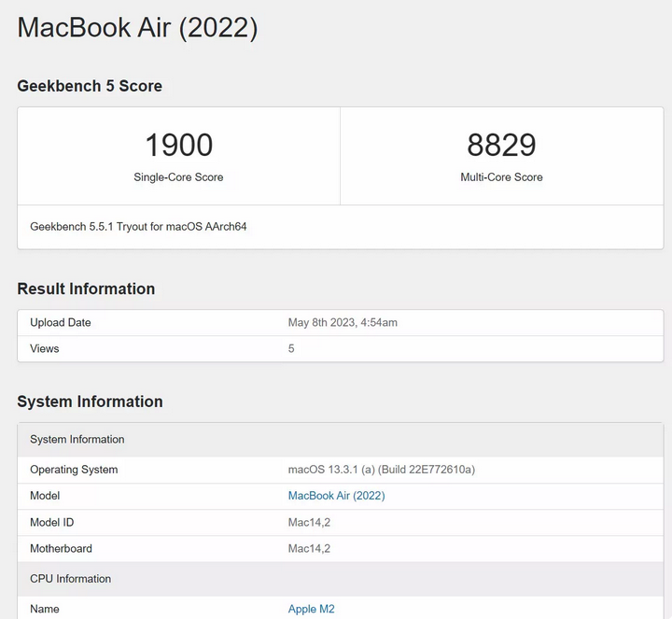Click the Single-Core Score label
The height and width of the screenshot is (619, 672).
point(178,177)
